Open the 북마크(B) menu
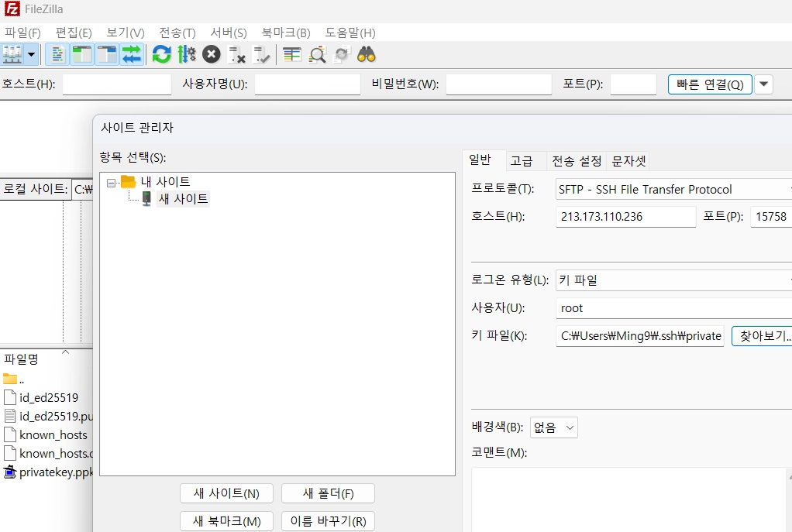 (286, 33)
